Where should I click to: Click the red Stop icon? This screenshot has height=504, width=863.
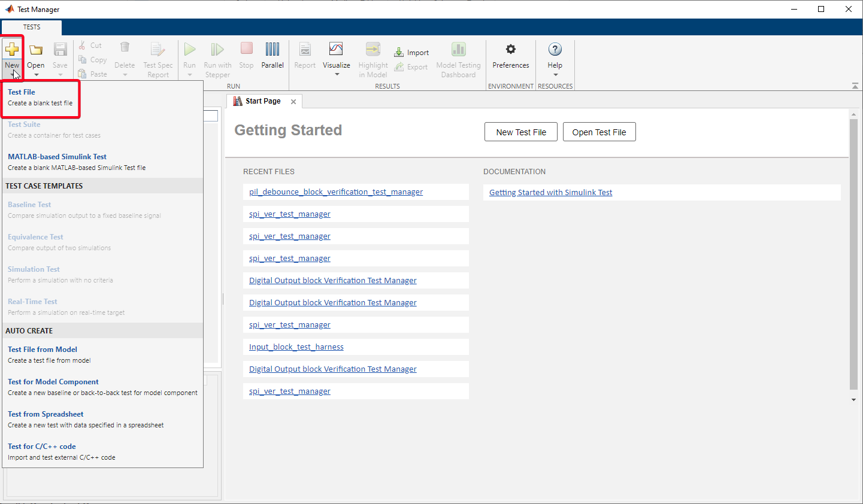point(246,48)
